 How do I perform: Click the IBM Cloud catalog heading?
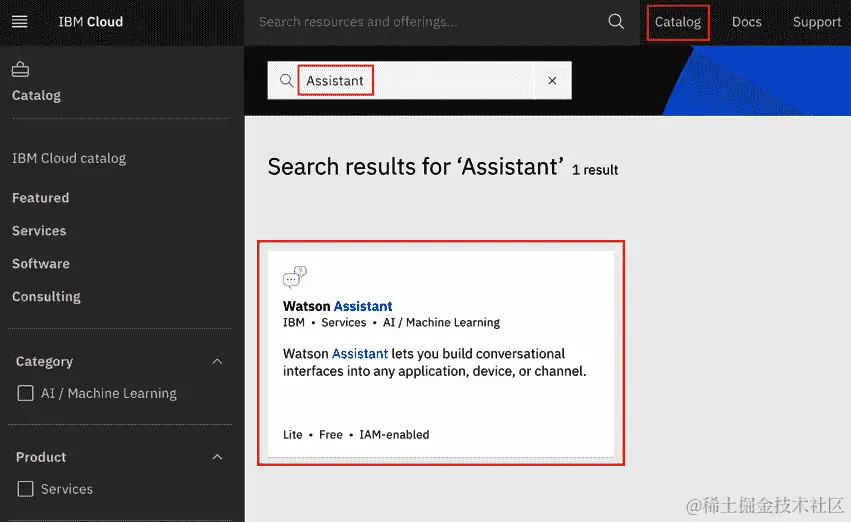[x=69, y=158]
